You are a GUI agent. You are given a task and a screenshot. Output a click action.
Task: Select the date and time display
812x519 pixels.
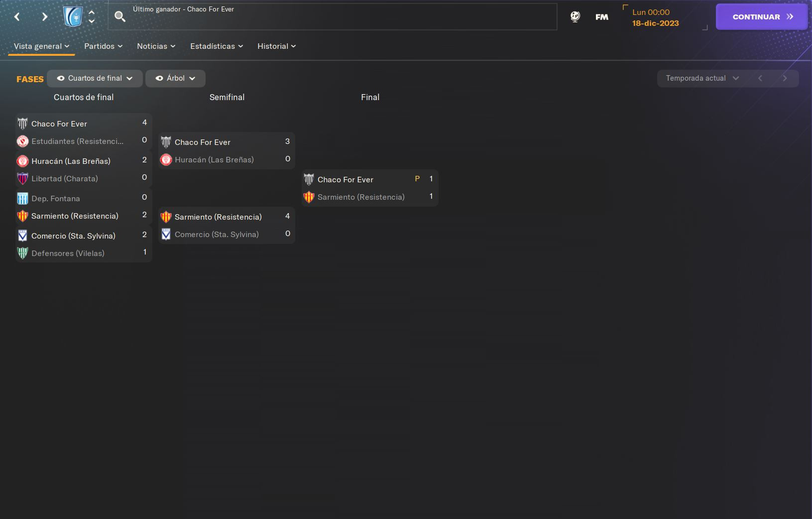tap(656, 17)
